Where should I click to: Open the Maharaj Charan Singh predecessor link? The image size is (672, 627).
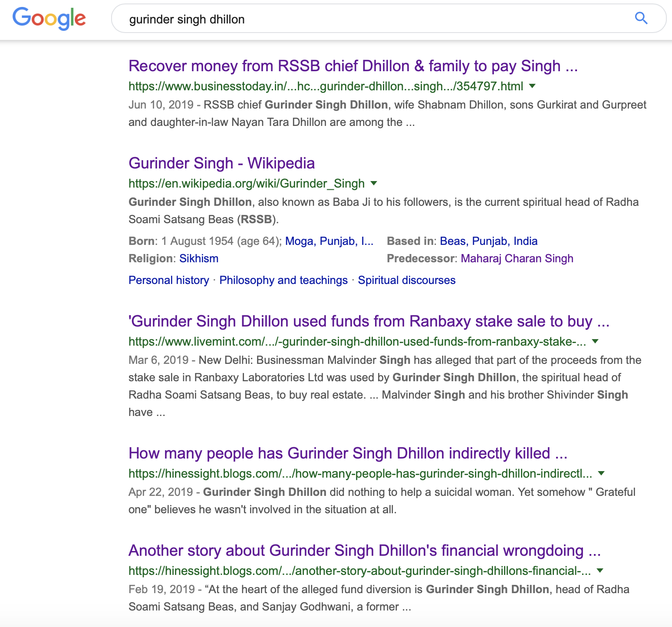pos(517,258)
